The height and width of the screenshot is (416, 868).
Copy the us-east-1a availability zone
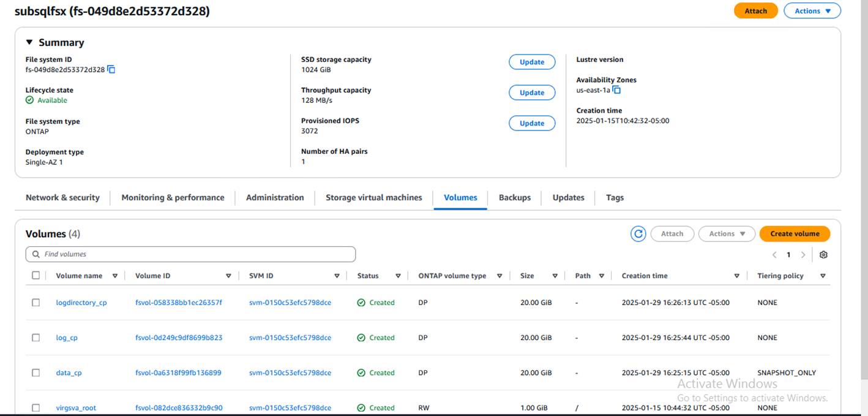tap(617, 90)
